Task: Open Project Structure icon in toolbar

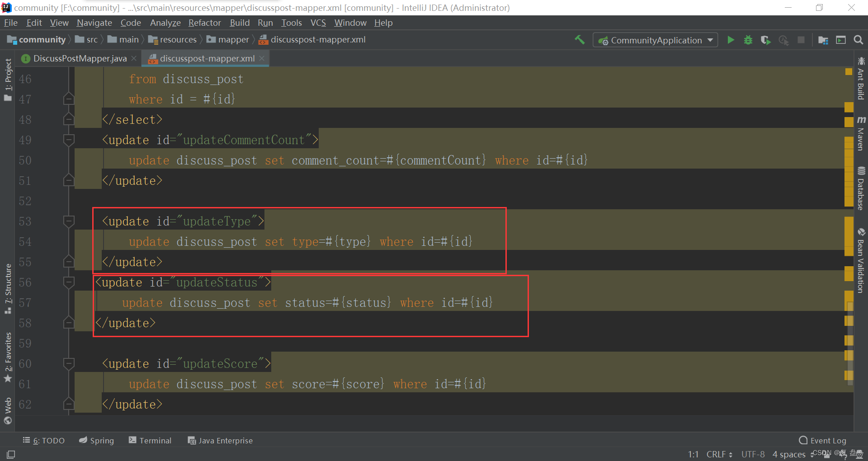Action: point(823,40)
